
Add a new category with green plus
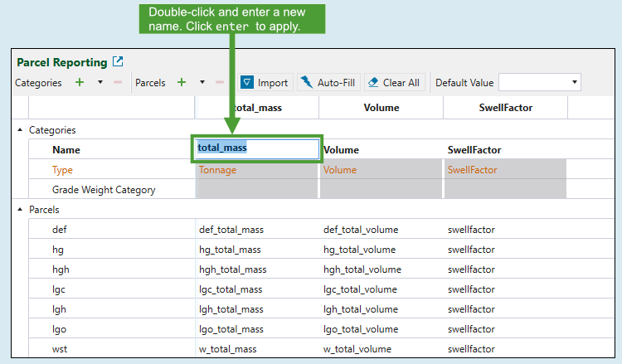pos(80,82)
